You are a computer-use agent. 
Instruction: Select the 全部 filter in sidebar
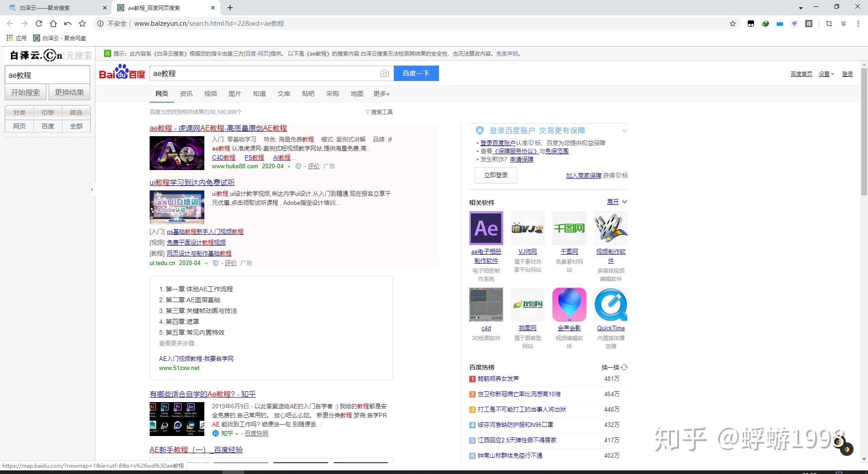click(x=76, y=126)
